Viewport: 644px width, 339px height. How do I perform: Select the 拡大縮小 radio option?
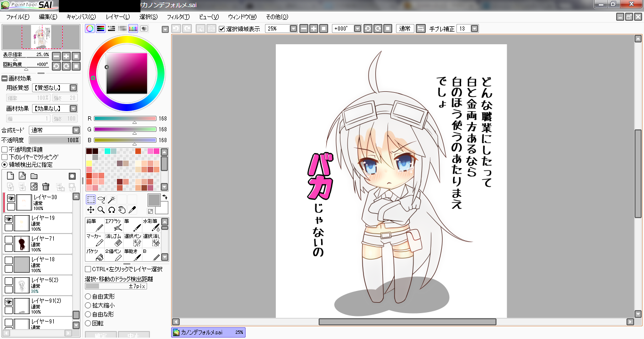point(88,306)
